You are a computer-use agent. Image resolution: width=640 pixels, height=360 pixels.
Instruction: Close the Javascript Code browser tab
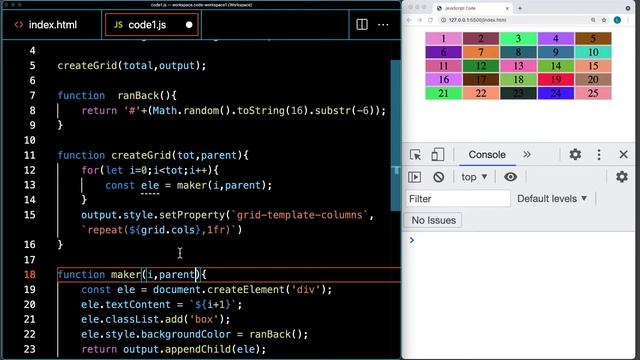click(x=507, y=8)
